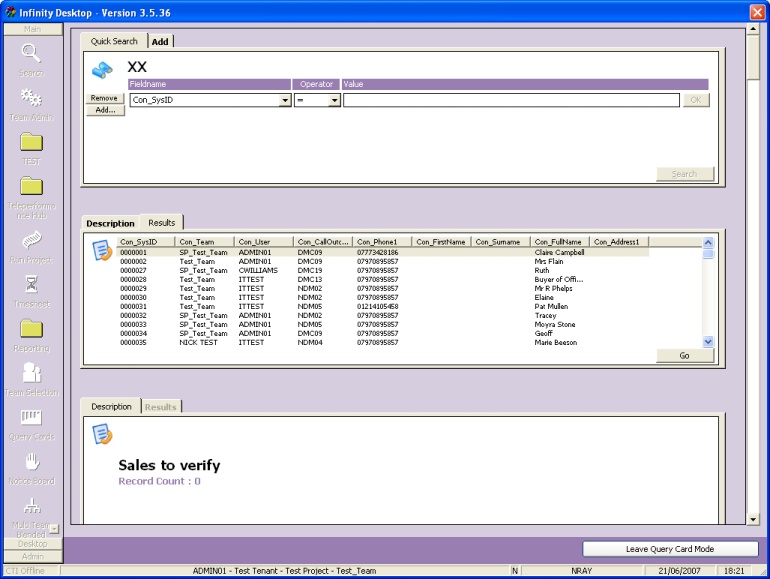Sort by Con_User column header
Screen dimensions: 770x579
coord(264,242)
